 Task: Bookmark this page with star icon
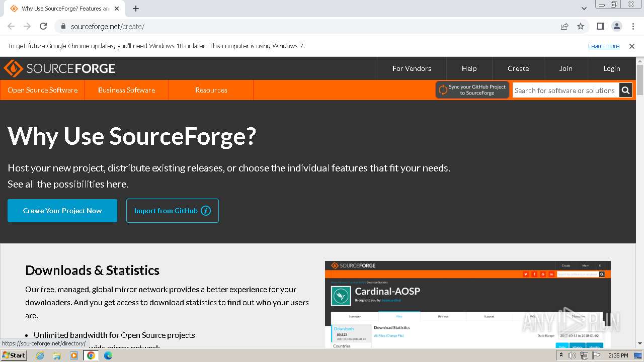[581, 26]
